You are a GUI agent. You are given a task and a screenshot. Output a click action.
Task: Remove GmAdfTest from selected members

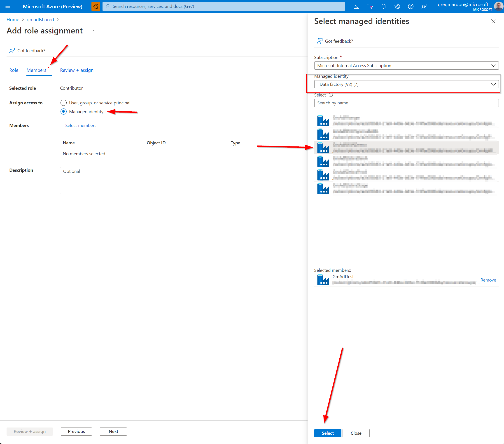pos(488,280)
